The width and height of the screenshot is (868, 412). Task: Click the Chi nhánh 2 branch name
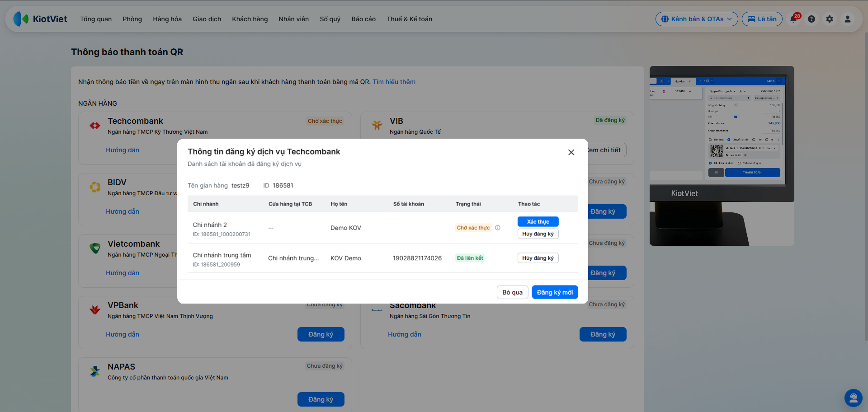tap(210, 225)
